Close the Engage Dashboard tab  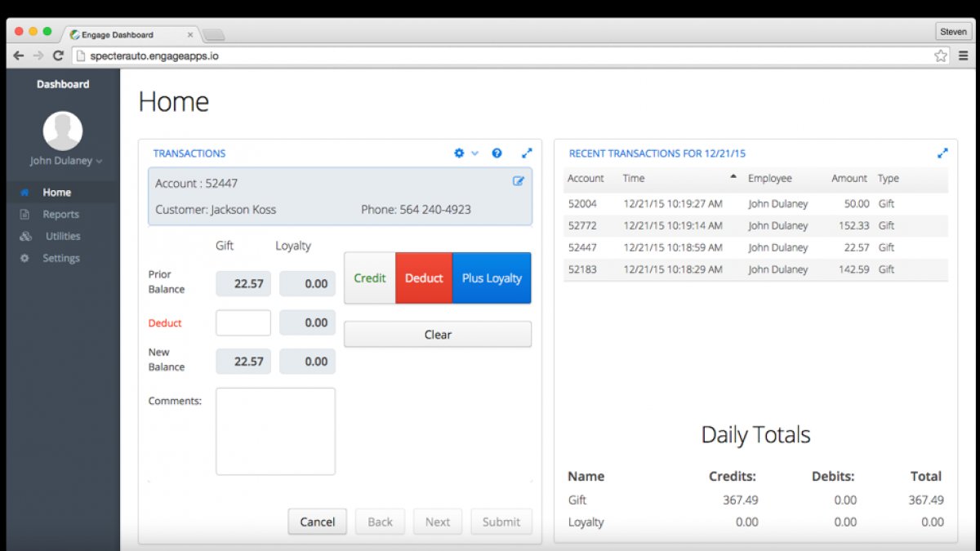tap(190, 34)
